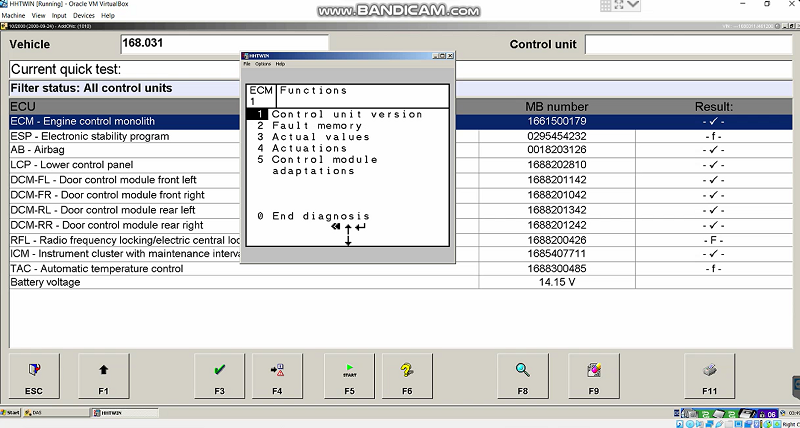
Task: Select HHTWIN taskbar item
Action: tap(125, 413)
